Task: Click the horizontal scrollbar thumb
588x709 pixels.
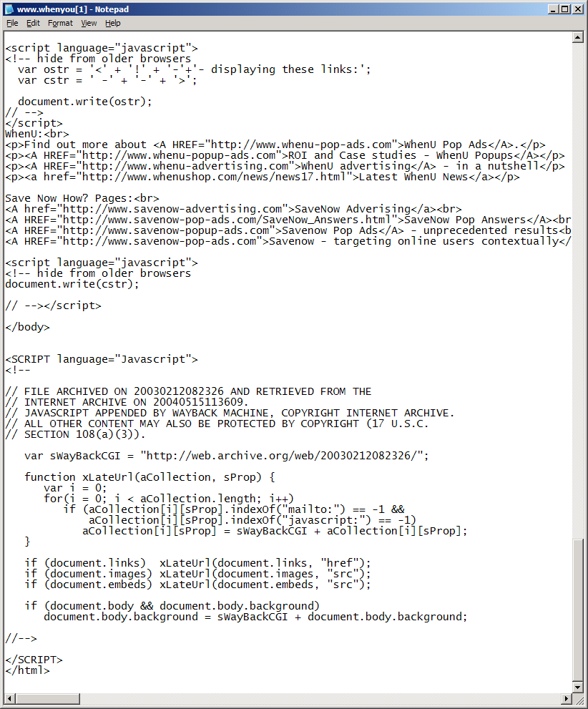Action: click(x=47, y=698)
